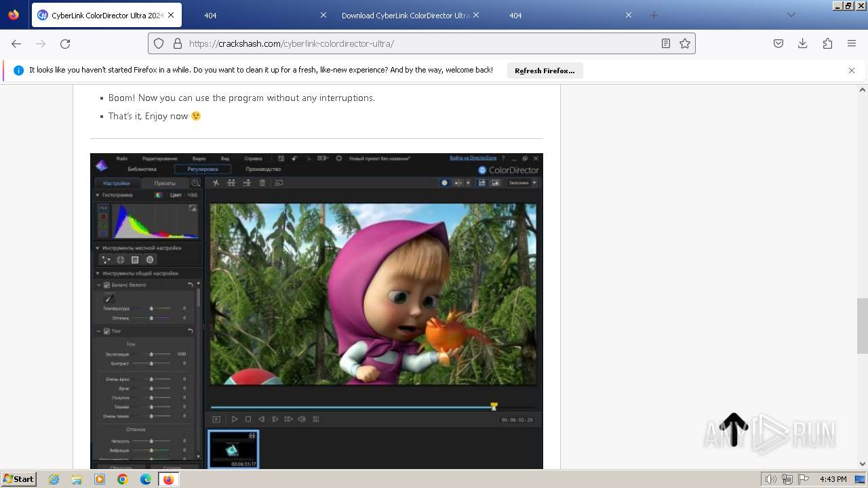Viewport: 868px width, 488px height.
Task: Select the first local adjustment tool icon
Action: pyautogui.click(x=106, y=260)
